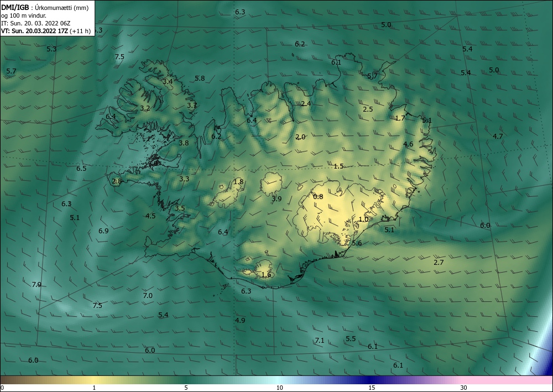
Task: Click the title line "DMI/IGB : Úrkomumætti (mm)"
Action: click(44, 8)
